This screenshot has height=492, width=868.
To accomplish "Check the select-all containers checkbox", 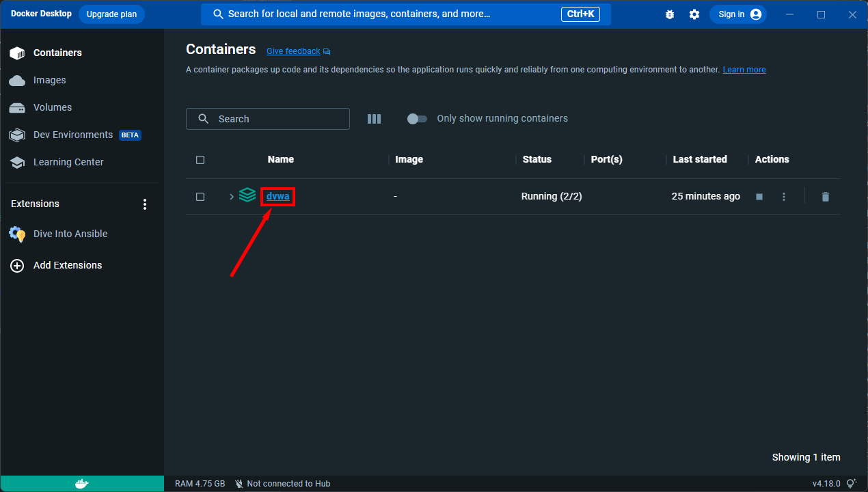I will point(200,159).
